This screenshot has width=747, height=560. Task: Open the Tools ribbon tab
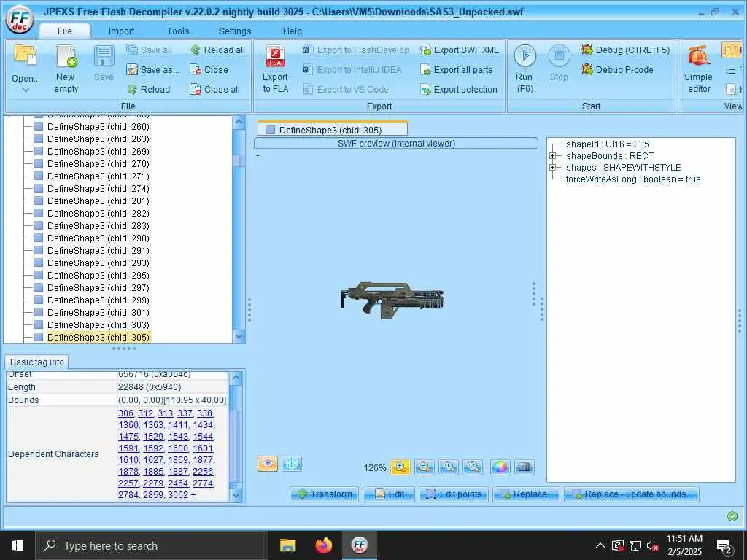(178, 31)
